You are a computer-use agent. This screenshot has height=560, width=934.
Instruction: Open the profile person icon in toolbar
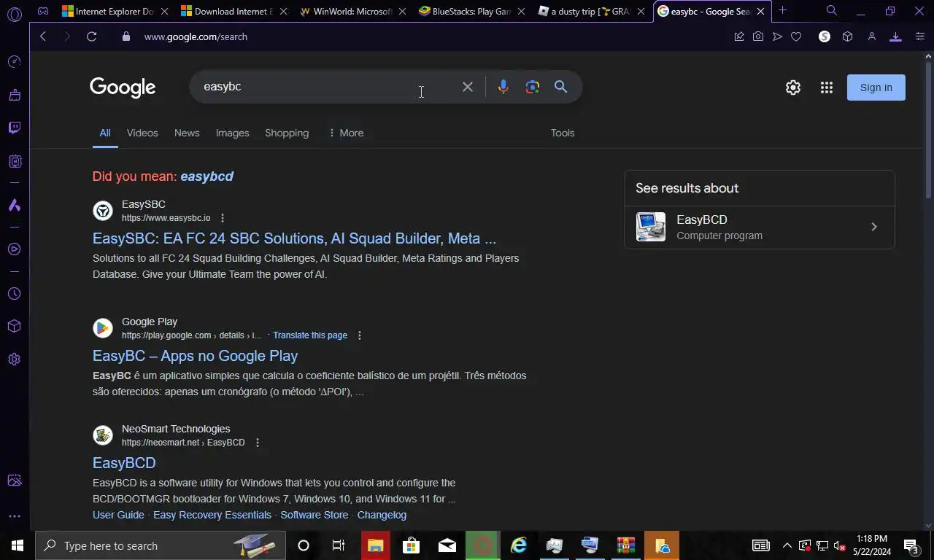point(871,36)
